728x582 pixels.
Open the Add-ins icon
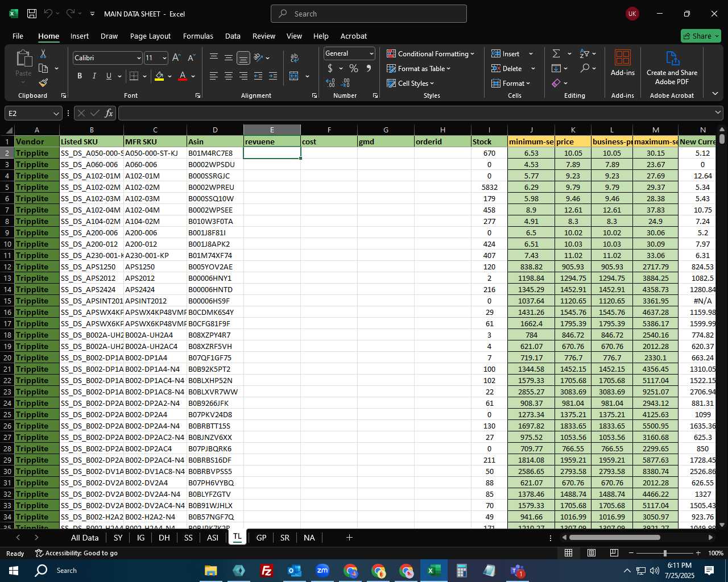coord(623,63)
